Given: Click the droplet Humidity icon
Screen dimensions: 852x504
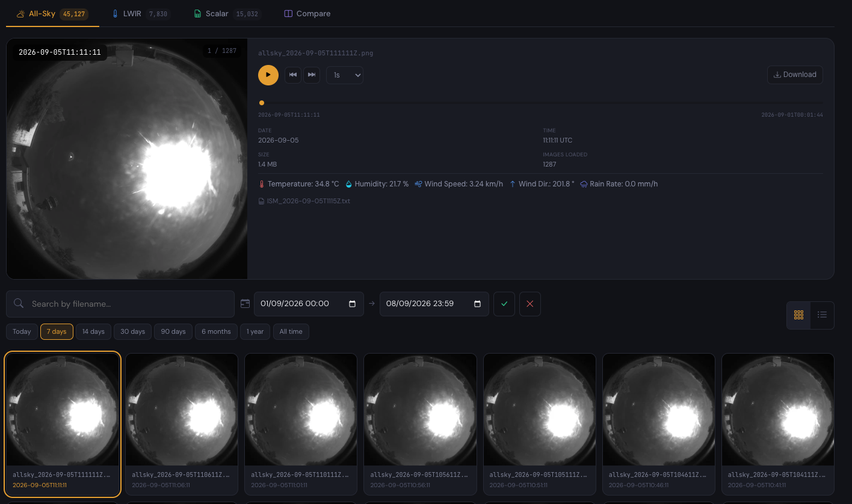Looking at the screenshot, I should (x=348, y=184).
